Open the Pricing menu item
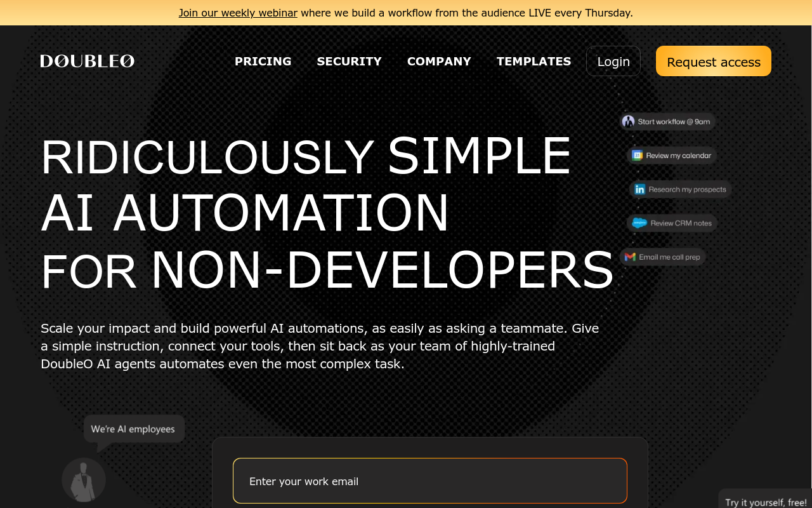 point(263,61)
